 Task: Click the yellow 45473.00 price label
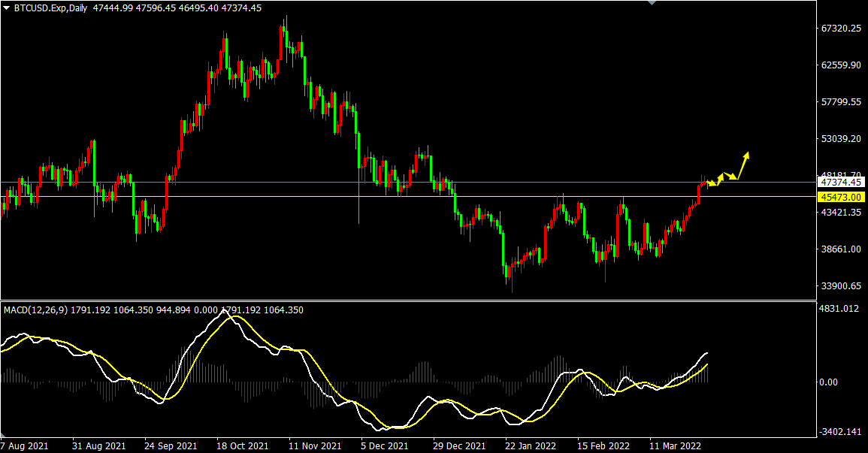click(x=841, y=197)
